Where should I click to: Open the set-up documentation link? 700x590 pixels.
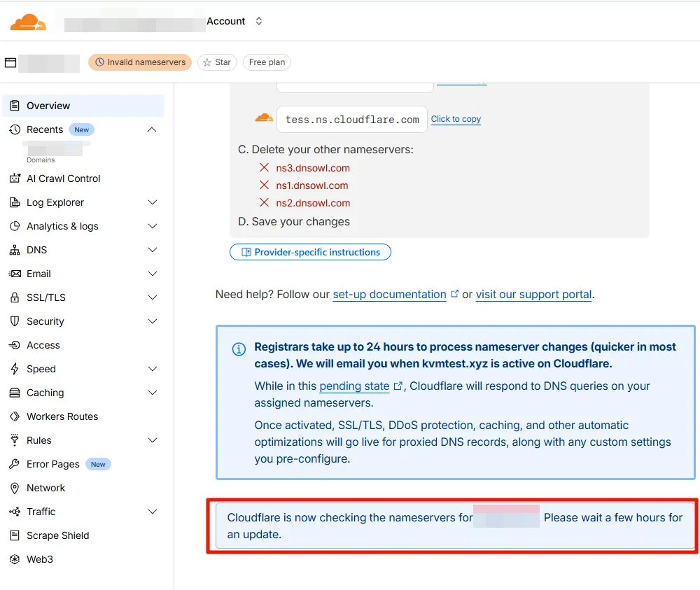tap(389, 295)
